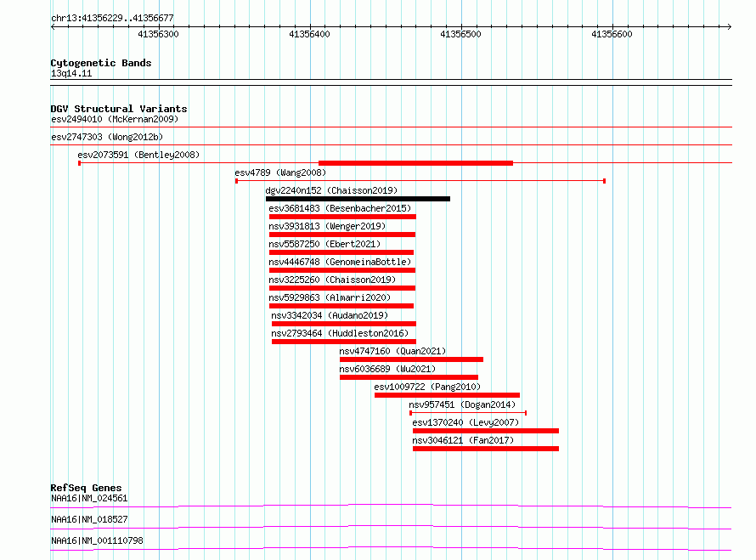Open the NAA16|NM_018527 gene label

pos(89,519)
